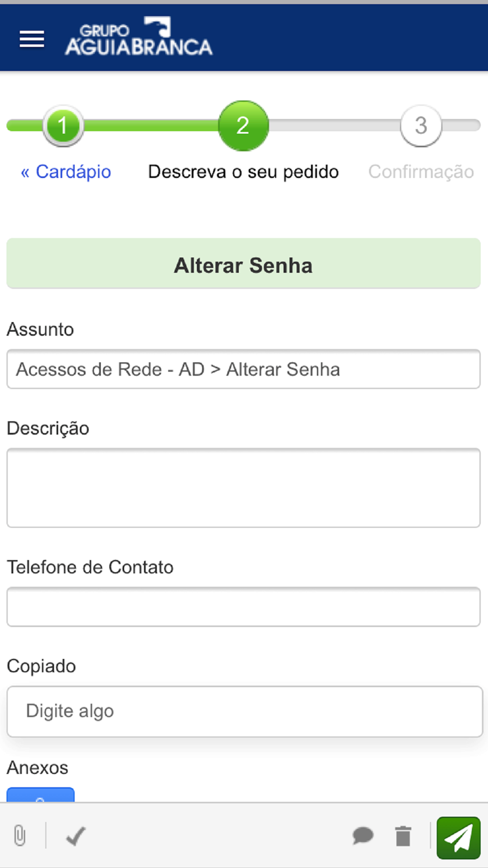This screenshot has width=488, height=868.
Task: Click the blue attachment button under Anexos
Action: click(x=41, y=795)
